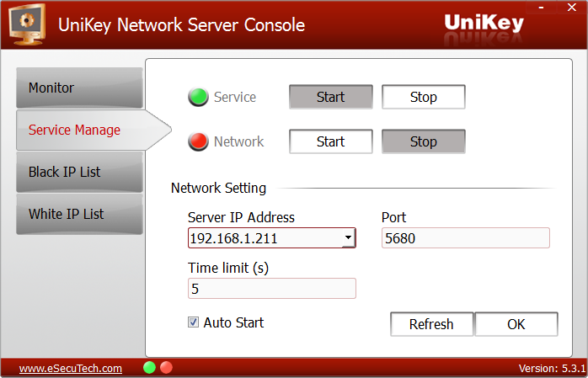Click the UniKey logo in header
The width and height of the screenshot is (588, 378).
point(484,24)
